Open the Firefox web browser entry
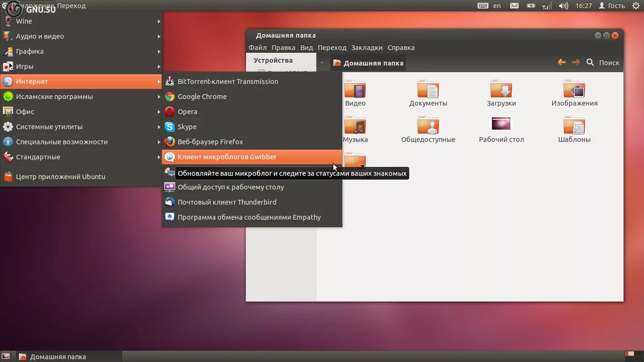This screenshot has height=362, width=644. [252, 142]
